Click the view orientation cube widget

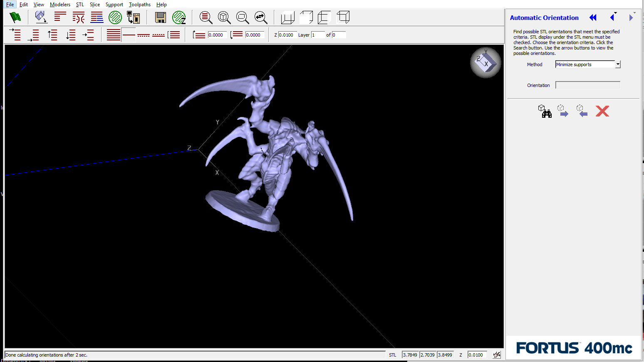(485, 63)
